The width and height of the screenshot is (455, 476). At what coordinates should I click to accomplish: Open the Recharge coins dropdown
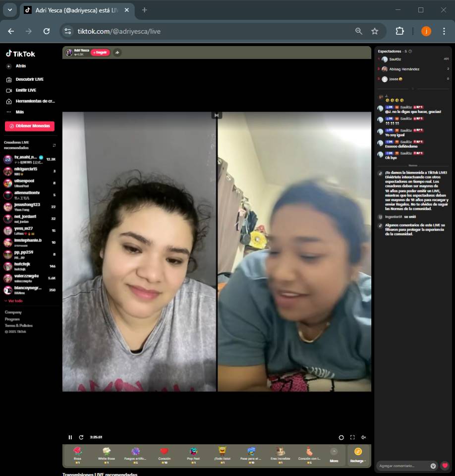coord(358,455)
